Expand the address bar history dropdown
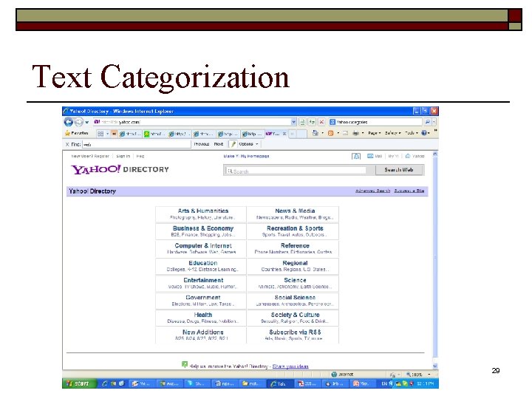 (x=293, y=122)
